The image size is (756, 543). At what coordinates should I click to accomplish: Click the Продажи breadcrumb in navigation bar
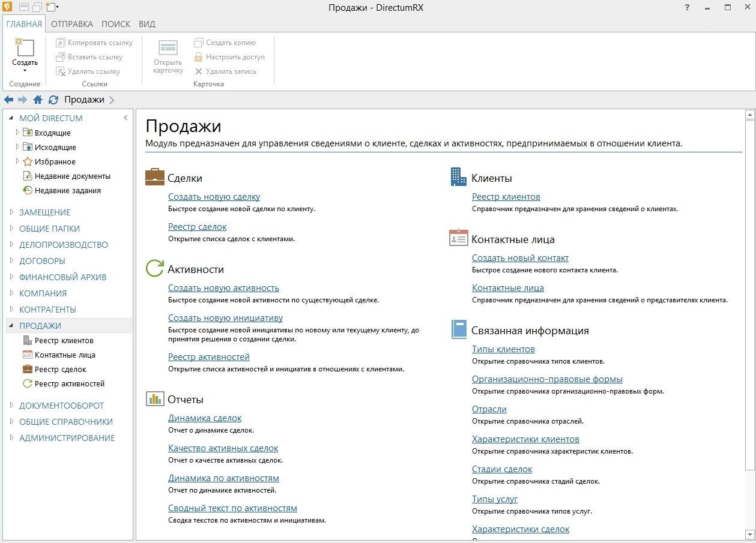pos(84,100)
